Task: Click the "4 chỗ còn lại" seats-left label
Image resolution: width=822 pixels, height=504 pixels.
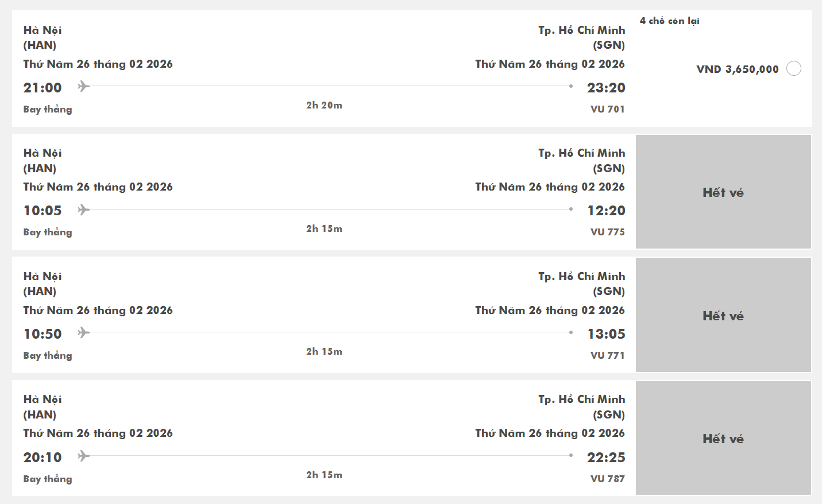Action: pos(669,21)
